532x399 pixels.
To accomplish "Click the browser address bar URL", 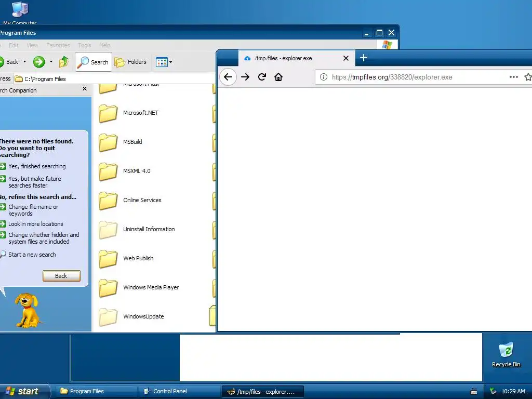I will [x=392, y=77].
